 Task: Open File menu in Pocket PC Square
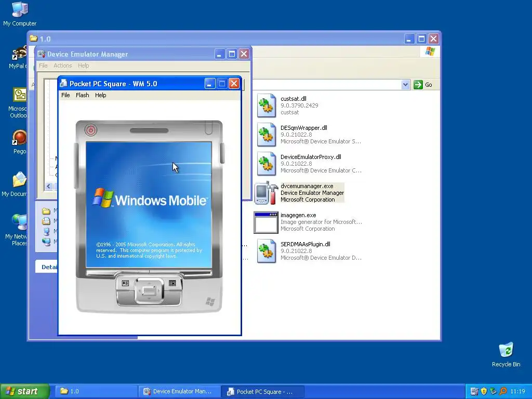pyautogui.click(x=65, y=96)
